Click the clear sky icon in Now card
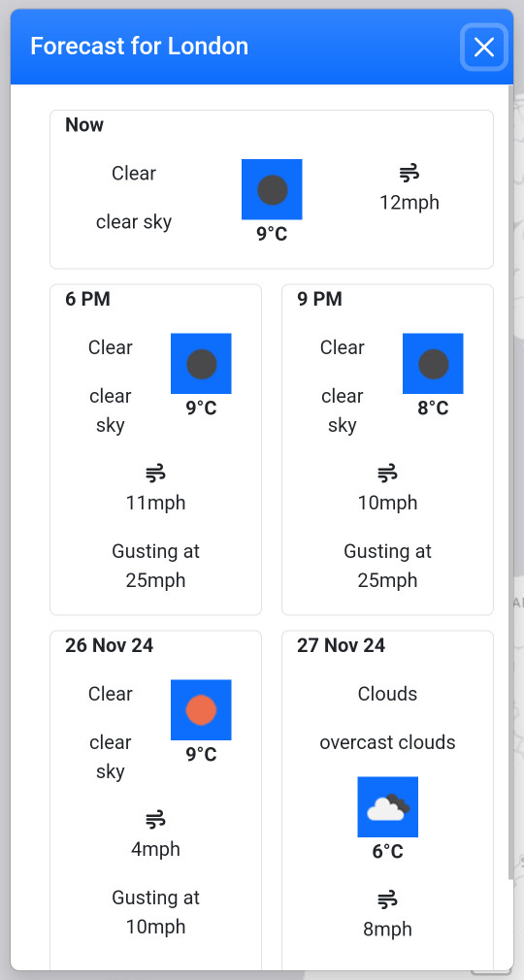 click(x=272, y=189)
